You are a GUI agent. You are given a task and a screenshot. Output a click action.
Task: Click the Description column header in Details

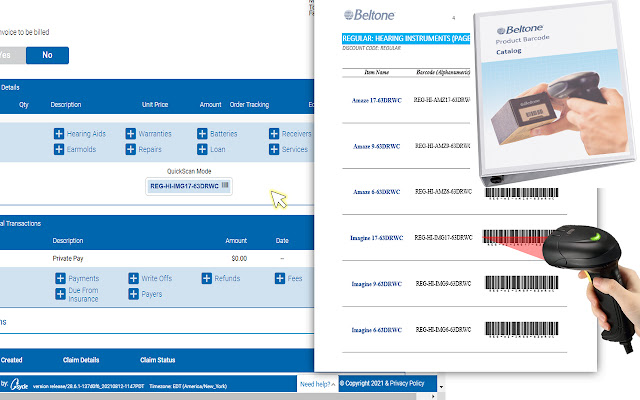click(x=66, y=104)
